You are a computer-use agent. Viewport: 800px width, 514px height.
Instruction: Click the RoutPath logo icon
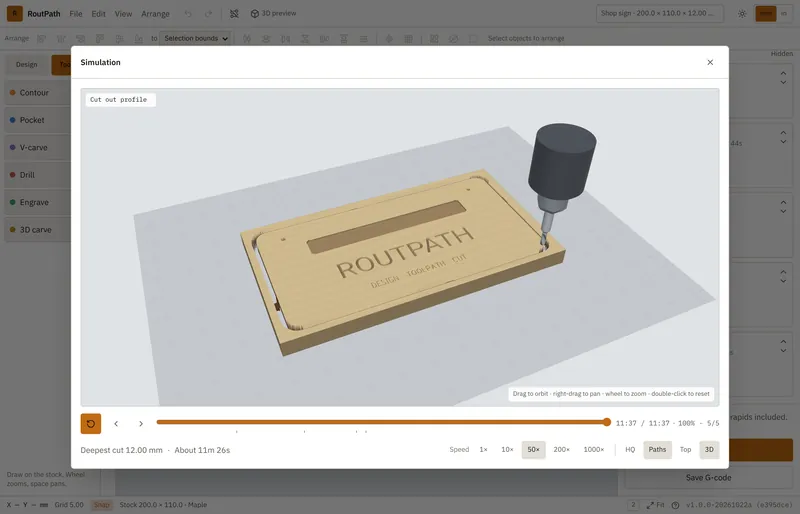[14, 13]
